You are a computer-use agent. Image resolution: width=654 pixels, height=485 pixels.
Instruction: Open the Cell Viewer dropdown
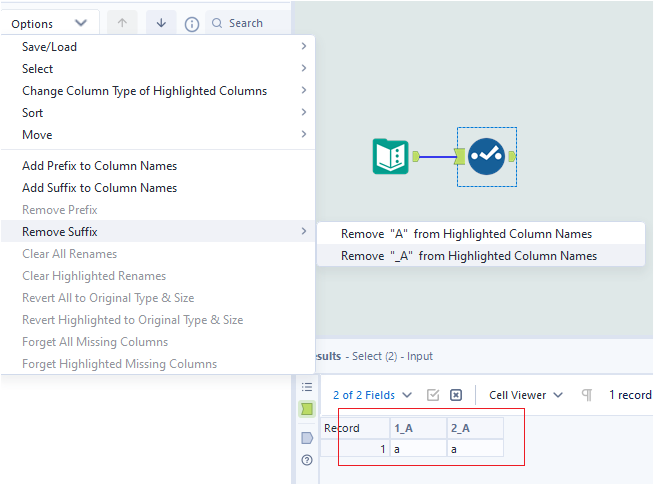pos(526,395)
